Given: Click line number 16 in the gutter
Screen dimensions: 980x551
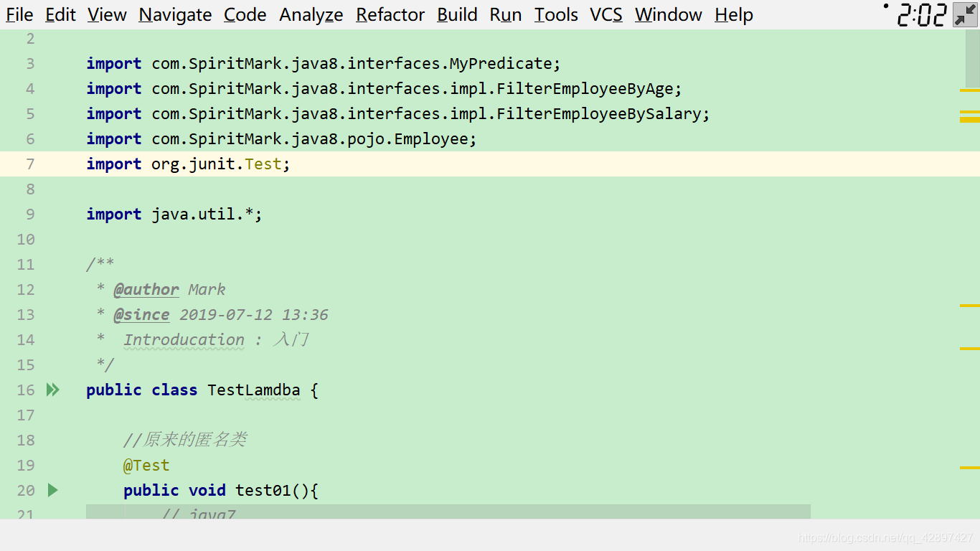Looking at the screenshot, I should tap(26, 390).
